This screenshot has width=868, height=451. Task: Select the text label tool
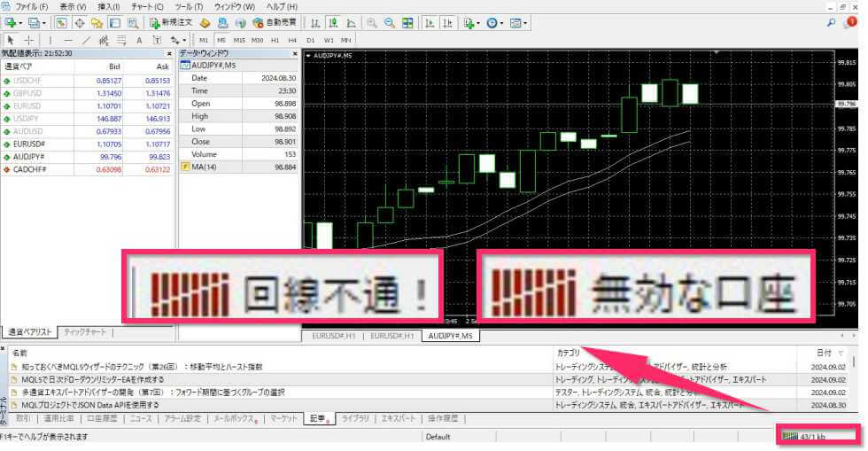[157, 40]
